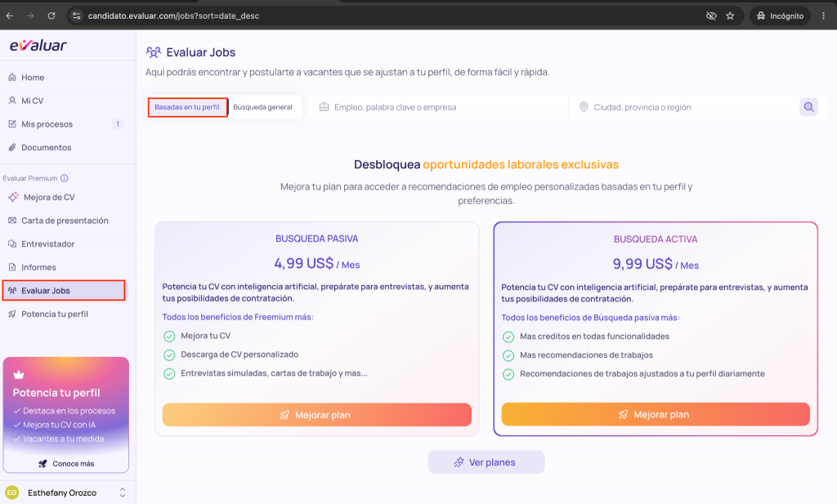
Task: Click Mejora tu CV con IA text
Action: click(x=59, y=425)
